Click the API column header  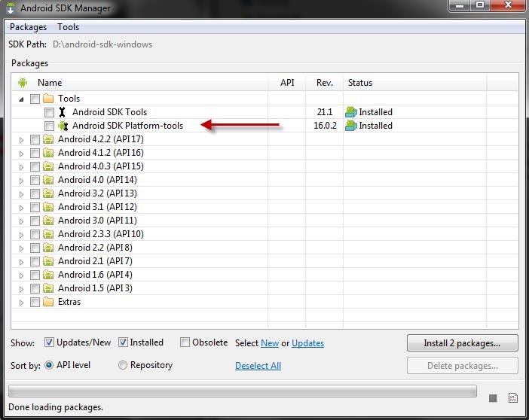pyautogui.click(x=287, y=83)
